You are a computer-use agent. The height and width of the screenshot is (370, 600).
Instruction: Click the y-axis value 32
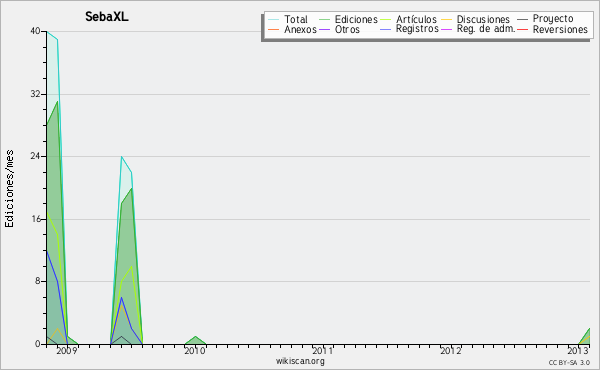click(x=35, y=94)
